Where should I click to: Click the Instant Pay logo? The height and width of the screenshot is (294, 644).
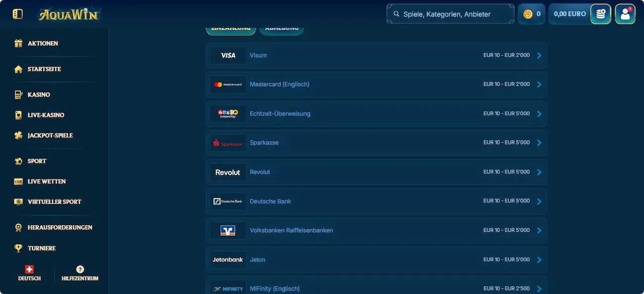coord(228,114)
